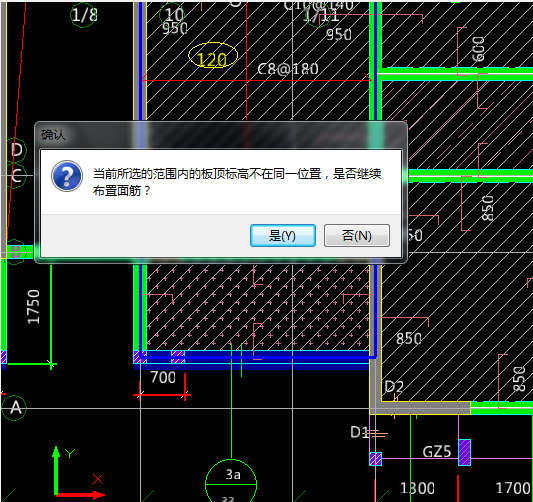Click the purple hatched column right of GZ5
533x502 pixels.
coord(464,452)
